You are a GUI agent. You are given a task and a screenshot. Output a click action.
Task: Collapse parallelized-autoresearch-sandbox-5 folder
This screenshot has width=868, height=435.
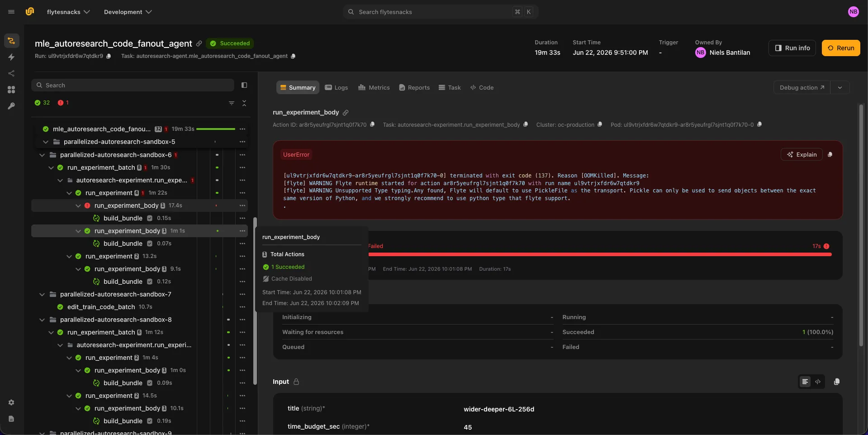click(x=46, y=142)
